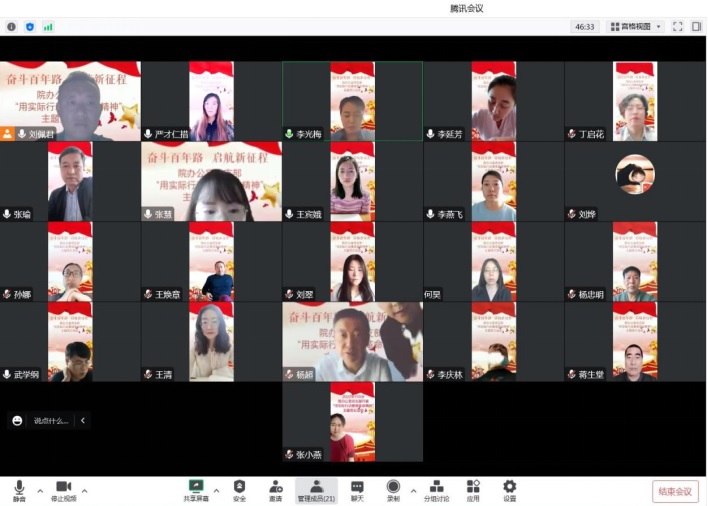Check network signal strength icon
Image resolution: width=708 pixels, height=506 pixels.
pos(48,27)
